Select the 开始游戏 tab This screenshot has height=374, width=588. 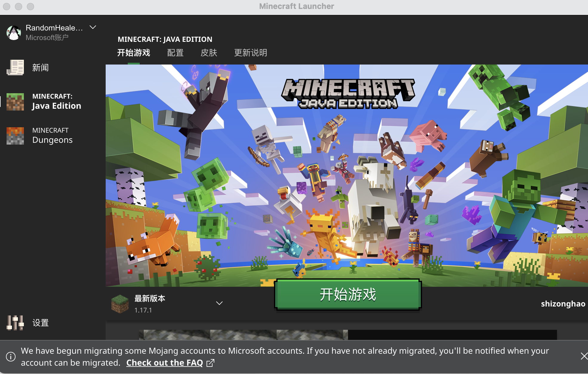[x=133, y=53]
